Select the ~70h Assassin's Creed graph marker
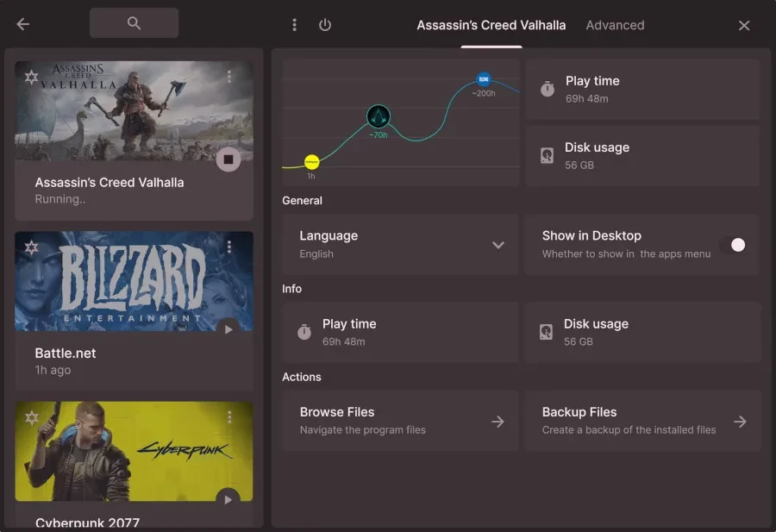Screen dimensions: 776x532 point(378,116)
